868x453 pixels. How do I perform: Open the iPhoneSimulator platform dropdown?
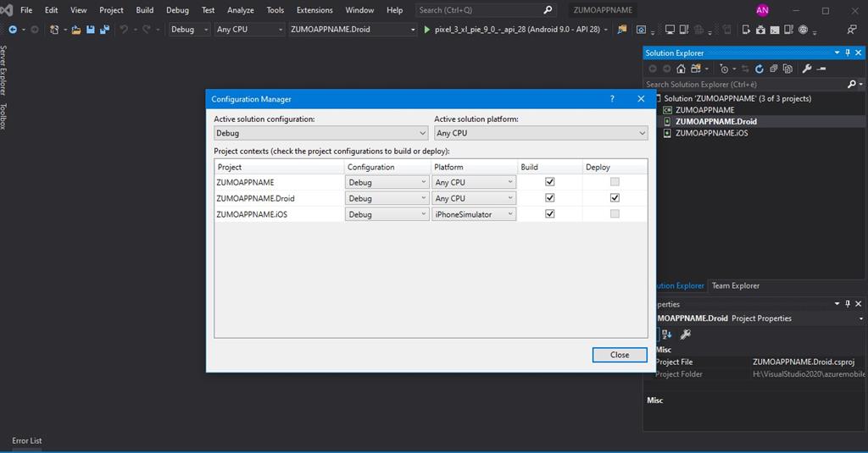(474, 214)
